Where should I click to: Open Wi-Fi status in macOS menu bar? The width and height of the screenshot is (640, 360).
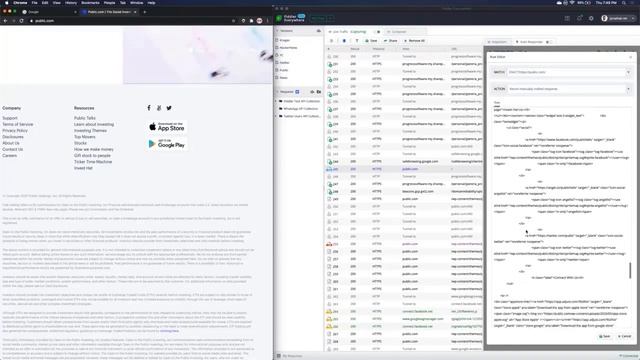click(572, 3)
